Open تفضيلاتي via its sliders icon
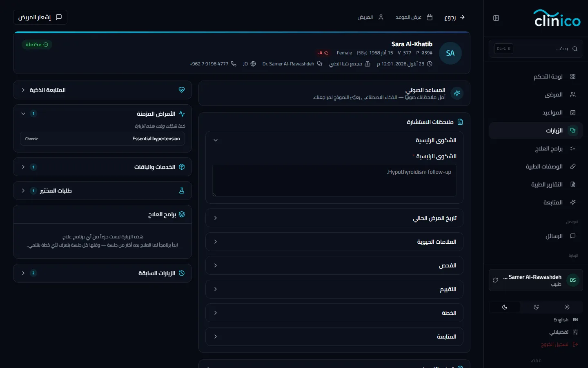588x368 pixels. coord(575,332)
